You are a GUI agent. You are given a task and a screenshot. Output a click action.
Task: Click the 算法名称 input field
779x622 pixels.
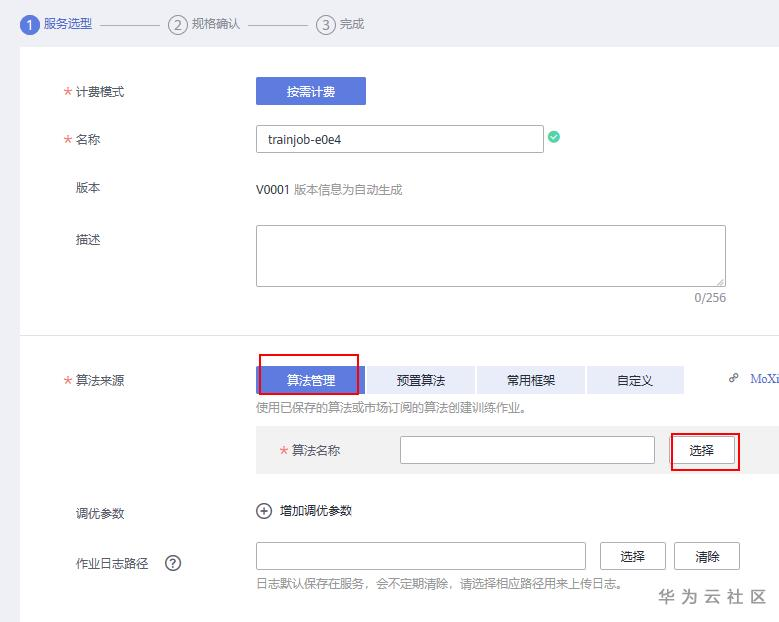527,450
